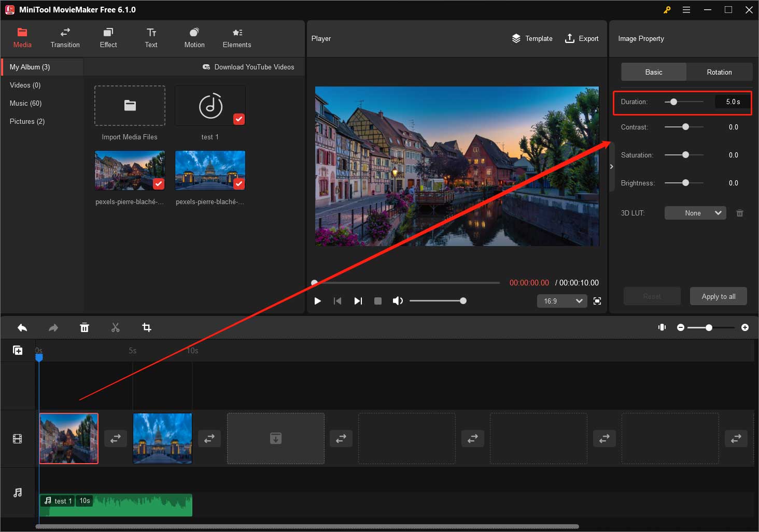Click transition slot after first clip
759x532 pixels.
point(116,438)
